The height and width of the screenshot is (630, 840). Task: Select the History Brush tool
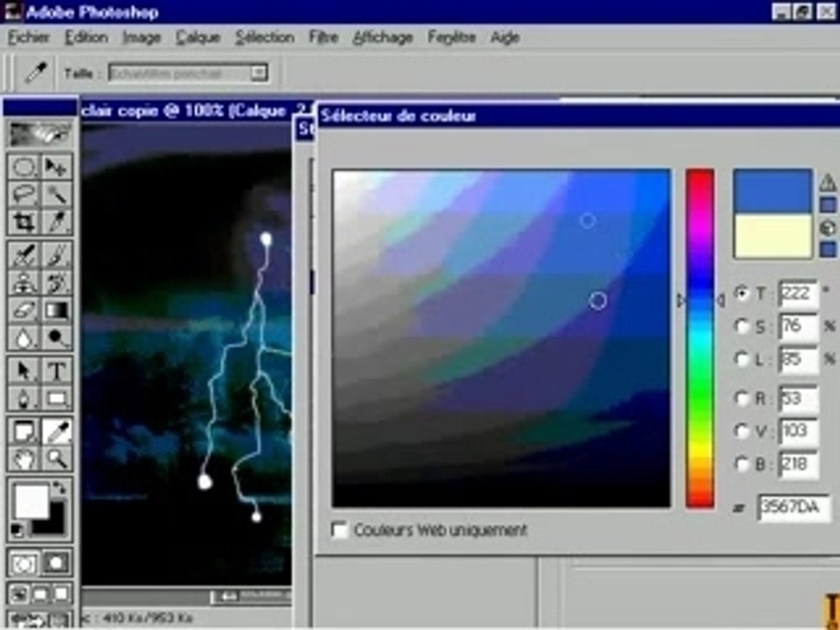(56, 283)
